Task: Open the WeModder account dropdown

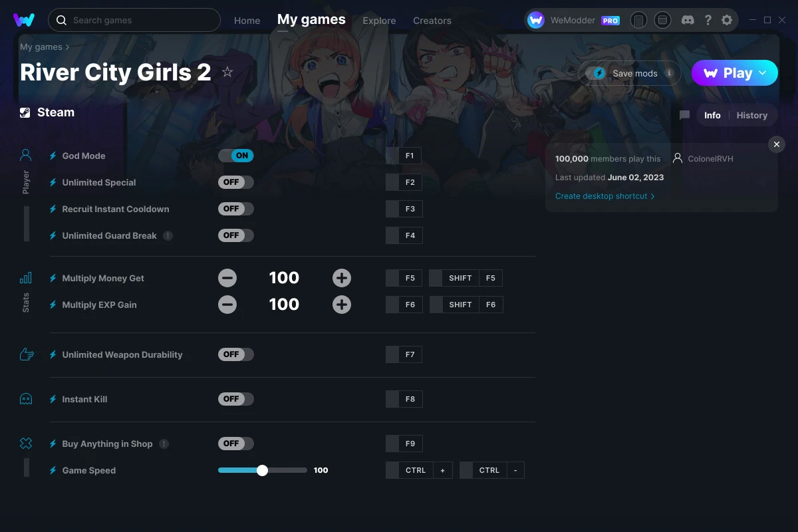Action: coord(573,20)
